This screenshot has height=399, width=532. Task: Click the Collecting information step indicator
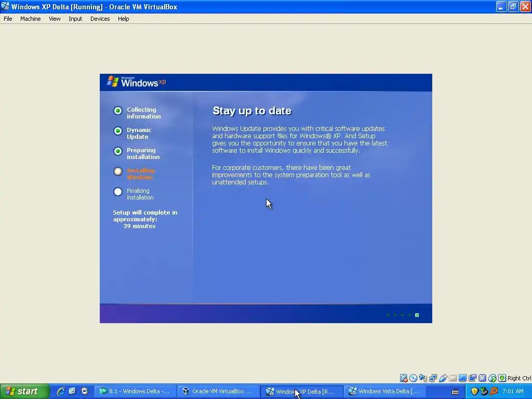118,111
